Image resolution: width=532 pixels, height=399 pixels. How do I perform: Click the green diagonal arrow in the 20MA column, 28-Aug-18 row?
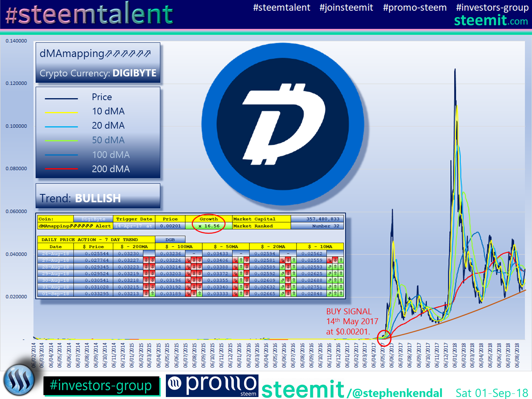[x=282, y=267]
